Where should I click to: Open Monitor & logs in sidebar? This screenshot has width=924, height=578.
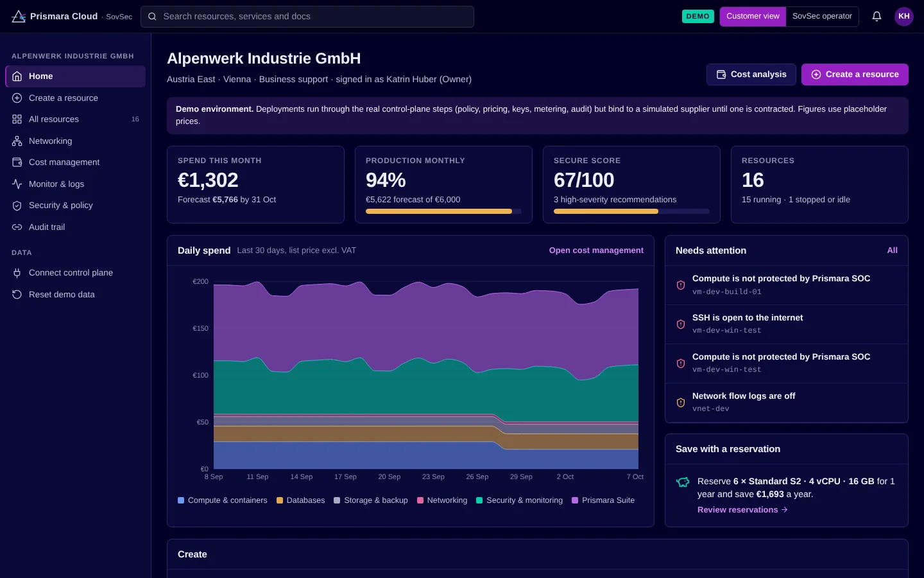(x=76, y=184)
